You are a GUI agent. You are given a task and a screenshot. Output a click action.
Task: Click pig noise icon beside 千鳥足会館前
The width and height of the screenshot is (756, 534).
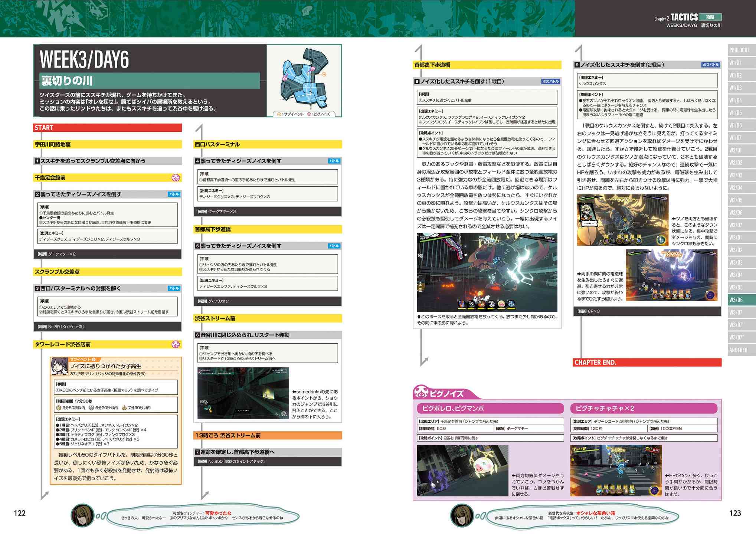[176, 178]
